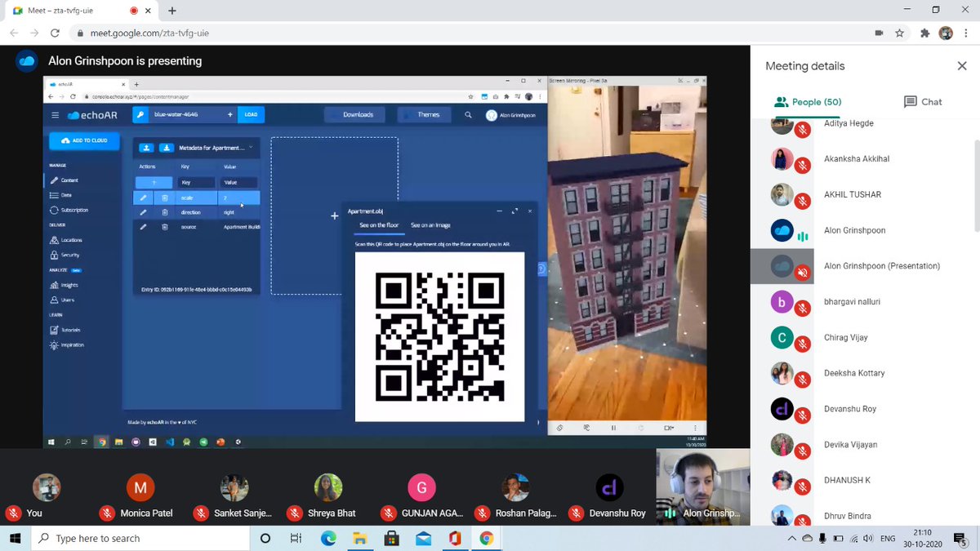
Task: Click 'See on an image' tab in presentation
Action: point(430,225)
